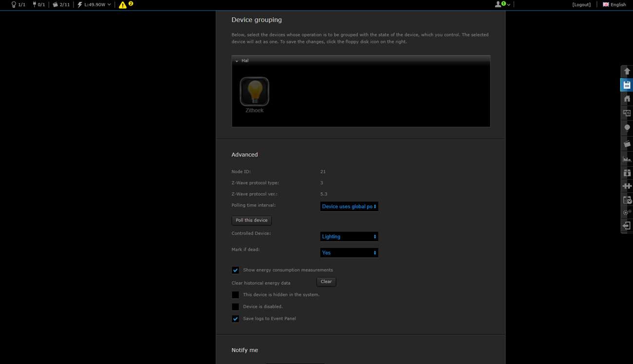Click the puzzle piece plugins icon
The height and width of the screenshot is (364, 633).
tap(627, 186)
